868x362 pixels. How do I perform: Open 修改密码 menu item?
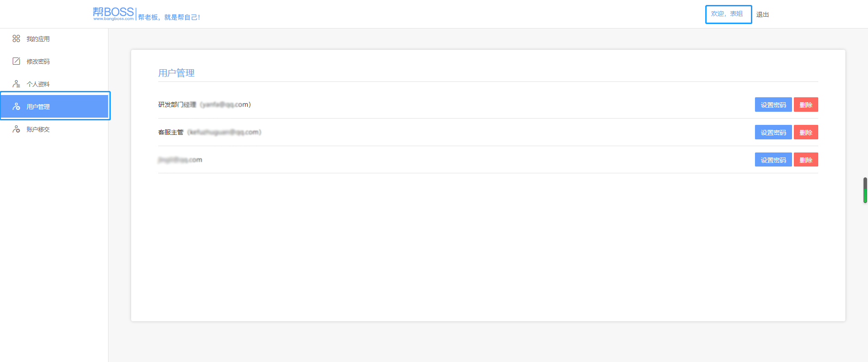coord(38,62)
